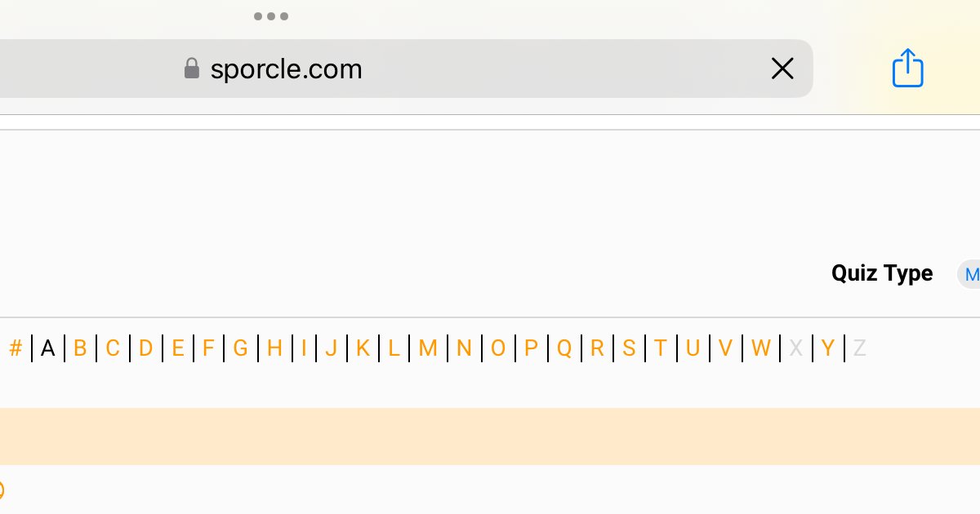Show quizzes starting with H
980x514 pixels.
[274, 348]
